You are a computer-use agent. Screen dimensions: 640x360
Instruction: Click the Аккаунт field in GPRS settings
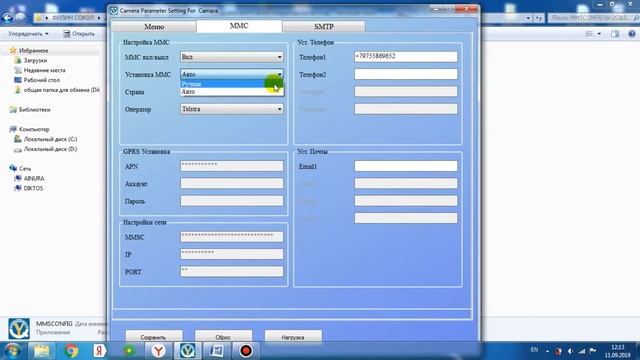232,183
